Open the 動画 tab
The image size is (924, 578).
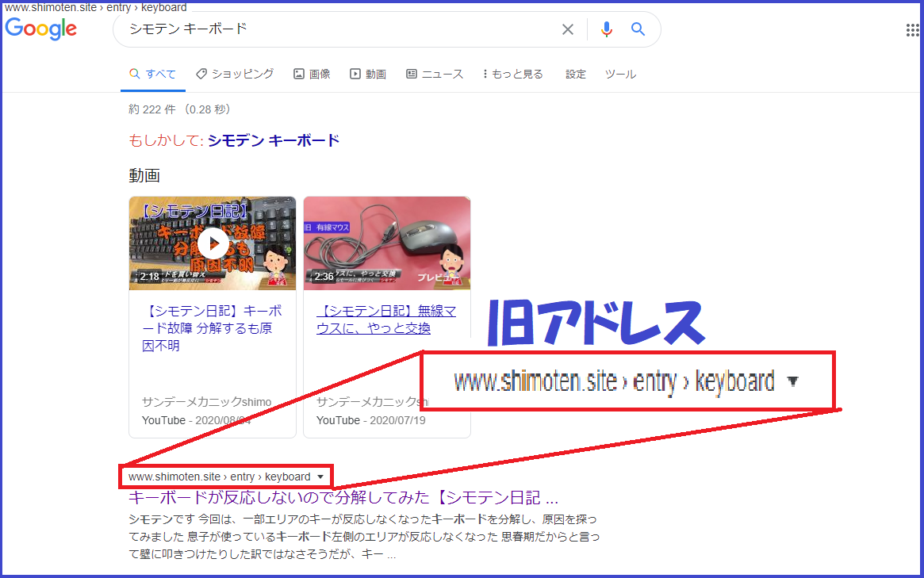click(368, 75)
